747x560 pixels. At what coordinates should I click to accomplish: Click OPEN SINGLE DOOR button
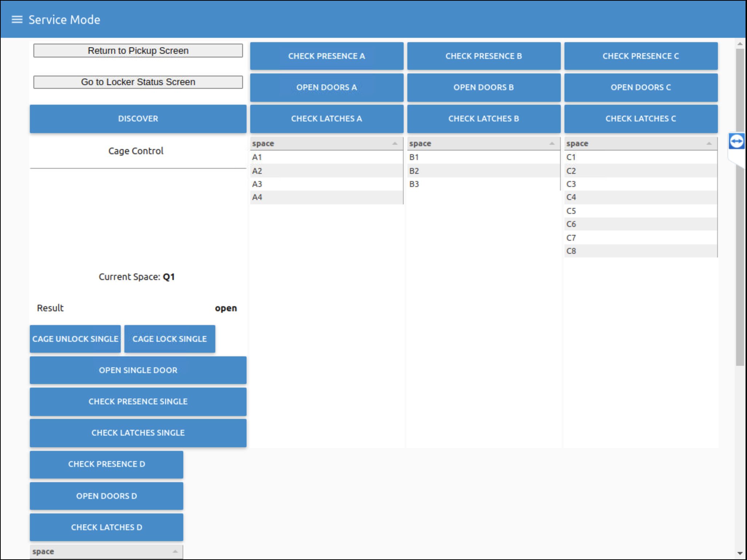tap(138, 370)
